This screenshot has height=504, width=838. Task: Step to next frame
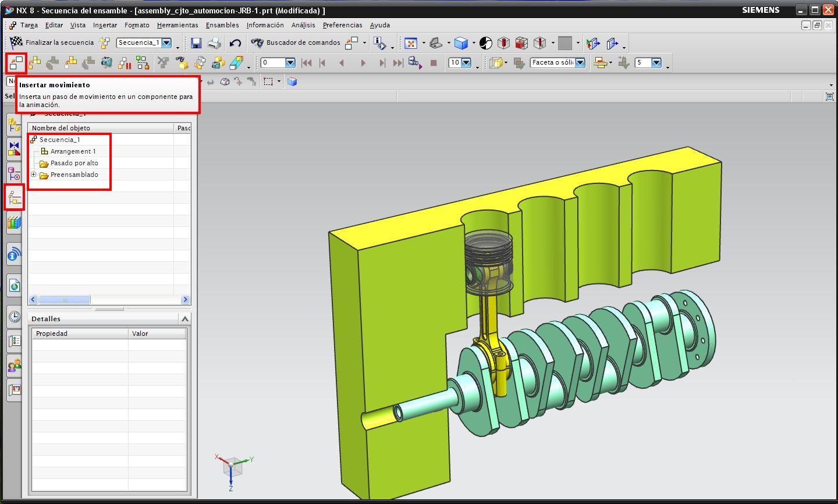[382, 63]
